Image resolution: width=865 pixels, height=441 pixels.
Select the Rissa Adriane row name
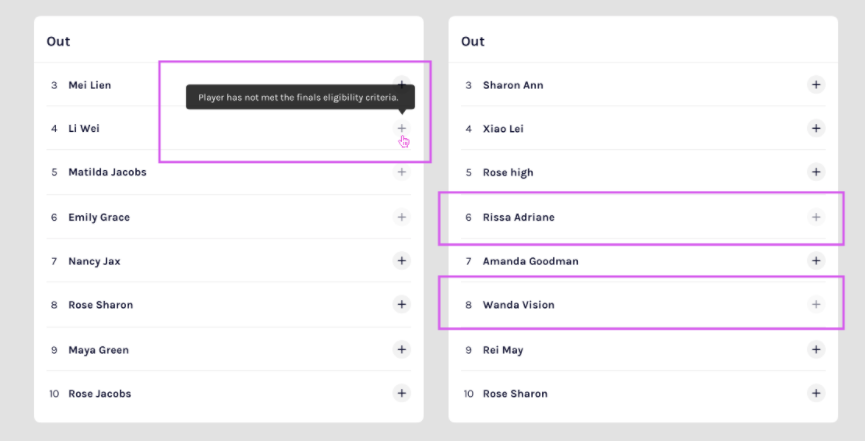[518, 217]
